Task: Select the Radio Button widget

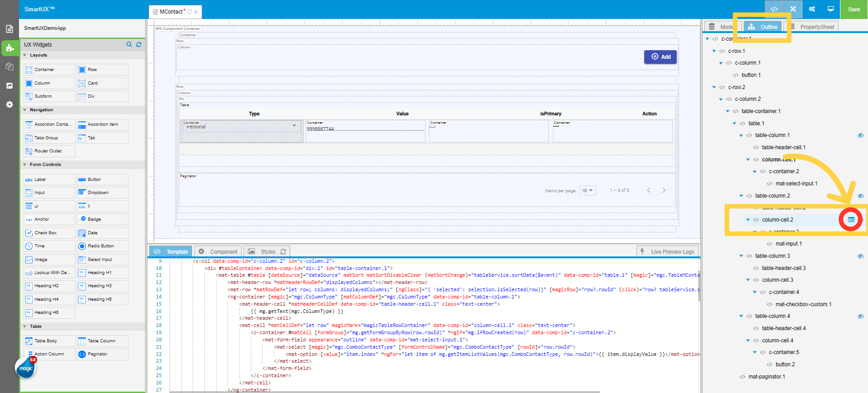Action: point(103,246)
